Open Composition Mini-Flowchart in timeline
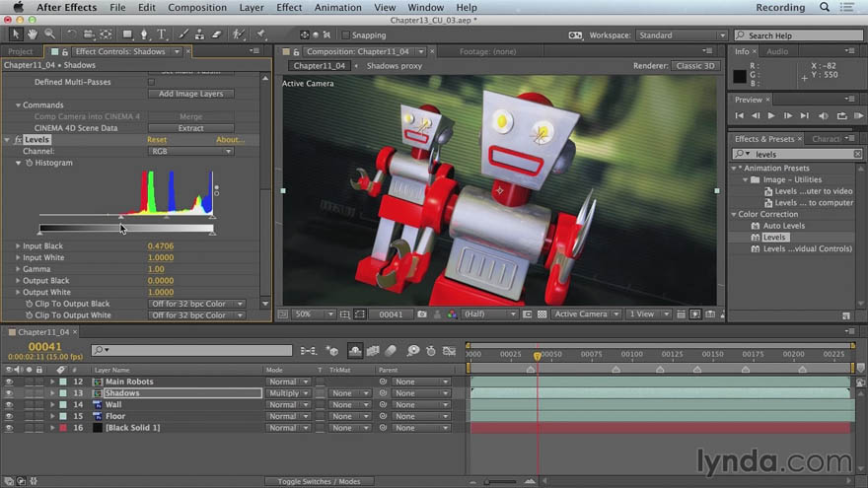The image size is (868, 488). coord(308,351)
